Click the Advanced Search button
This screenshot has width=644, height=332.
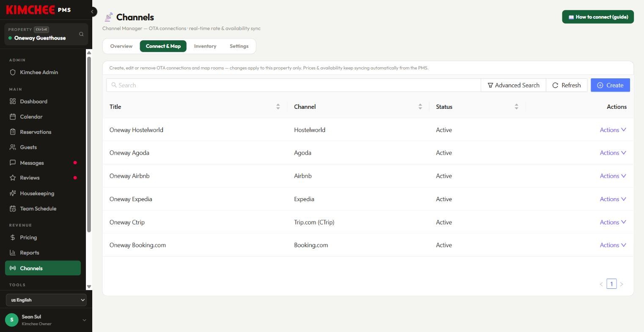coord(513,85)
